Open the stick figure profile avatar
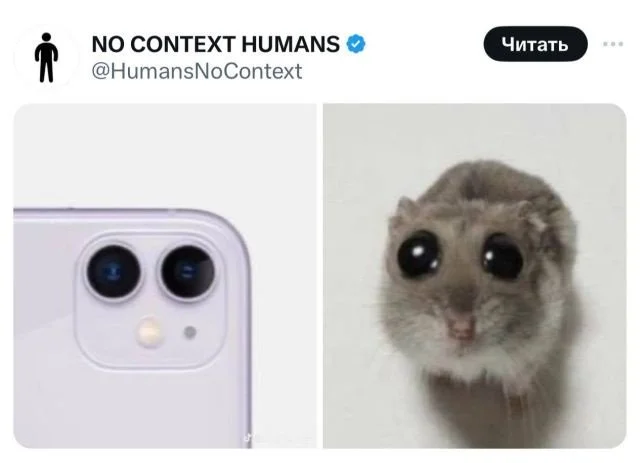Viewport: 640px width, 463px height. click(47, 57)
